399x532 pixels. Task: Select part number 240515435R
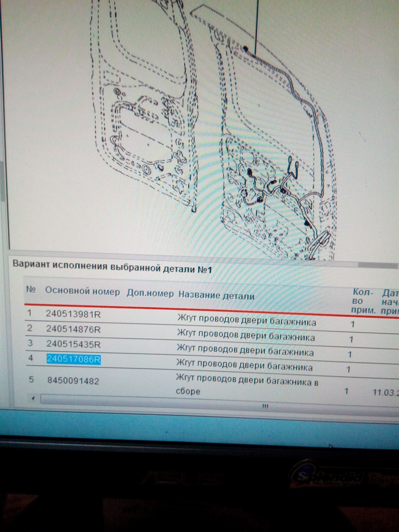(x=73, y=344)
